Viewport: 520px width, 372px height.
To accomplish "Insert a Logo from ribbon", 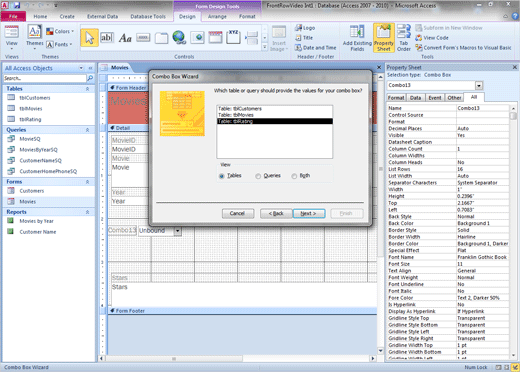I will click(305, 28).
